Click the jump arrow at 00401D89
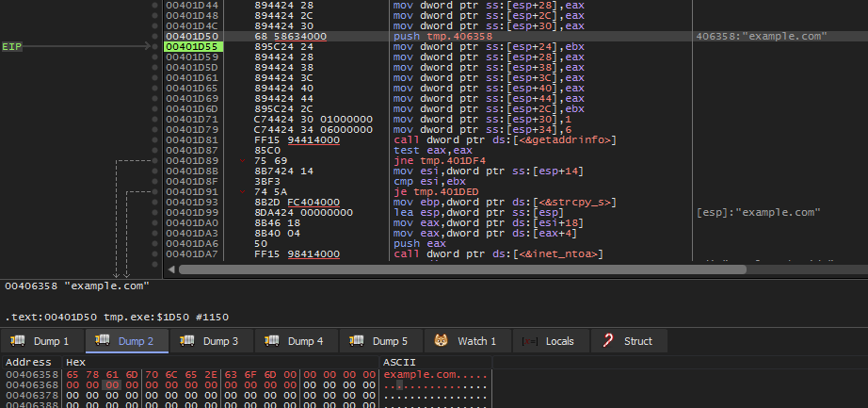868x408 pixels. click(x=243, y=161)
